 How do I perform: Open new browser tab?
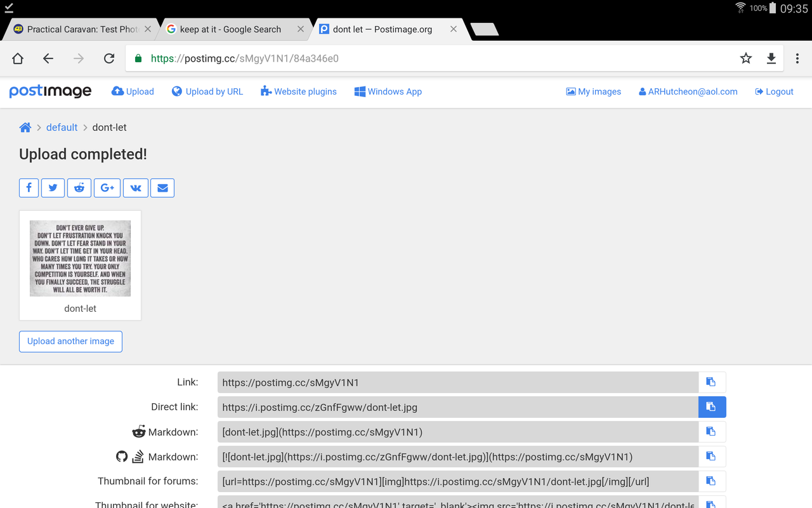(x=485, y=29)
